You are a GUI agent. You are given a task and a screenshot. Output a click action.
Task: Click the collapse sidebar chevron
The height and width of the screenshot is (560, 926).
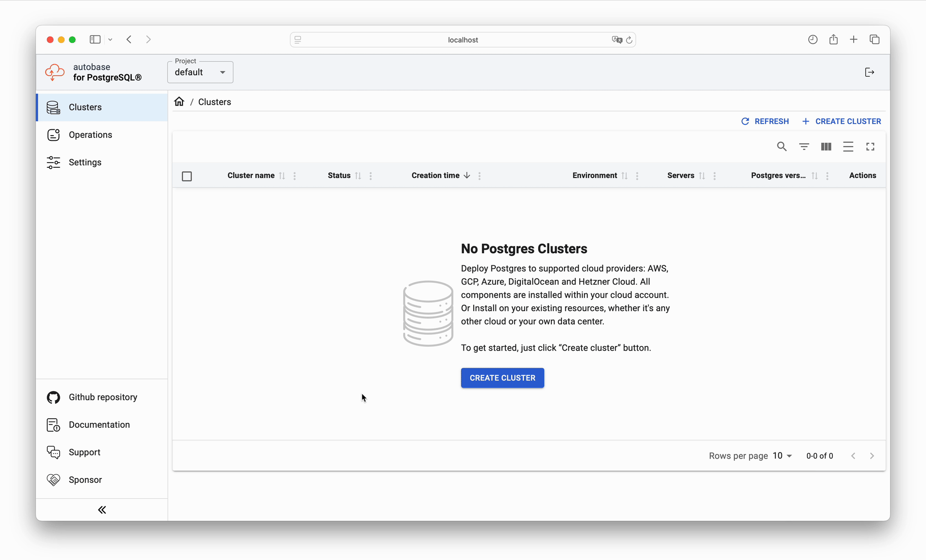click(x=103, y=510)
